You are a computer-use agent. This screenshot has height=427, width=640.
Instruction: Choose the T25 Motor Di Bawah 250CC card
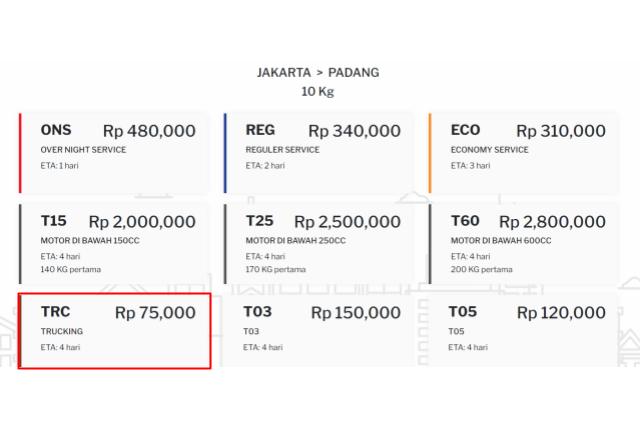pyautogui.click(x=318, y=243)
